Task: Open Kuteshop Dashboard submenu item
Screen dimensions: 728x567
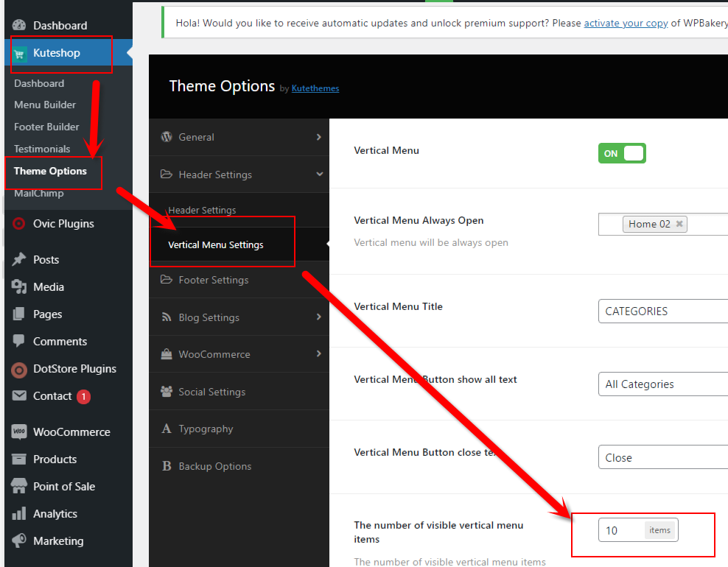Action: pyautogui.click(x=39, y=83)
